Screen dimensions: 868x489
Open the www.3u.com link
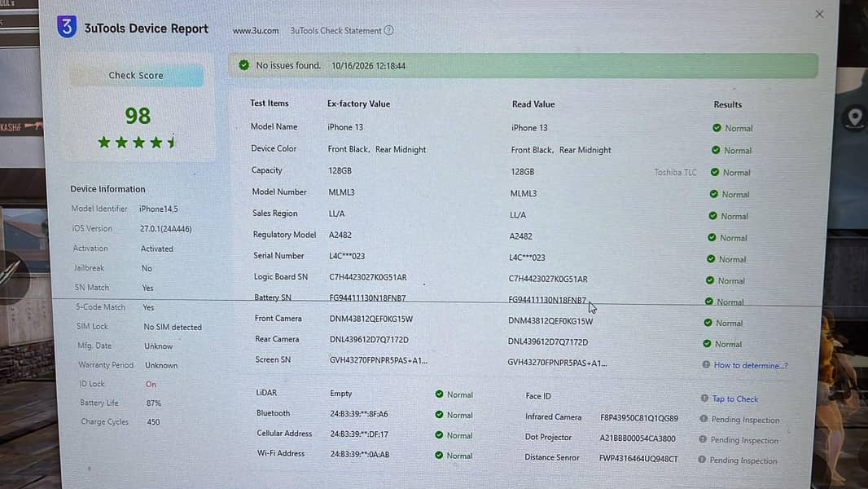click(x=256, y=31)
